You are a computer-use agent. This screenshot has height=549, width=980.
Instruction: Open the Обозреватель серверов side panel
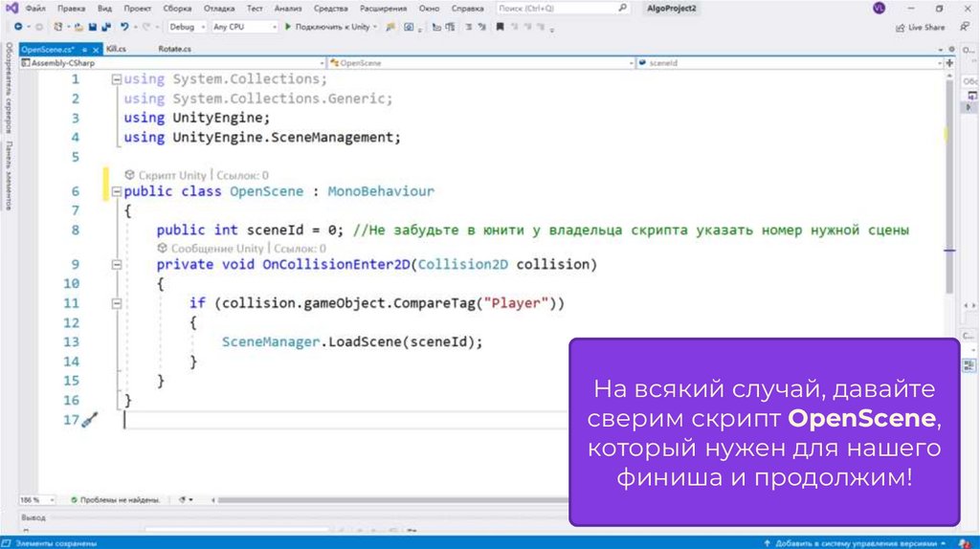(x=8, y=88)
